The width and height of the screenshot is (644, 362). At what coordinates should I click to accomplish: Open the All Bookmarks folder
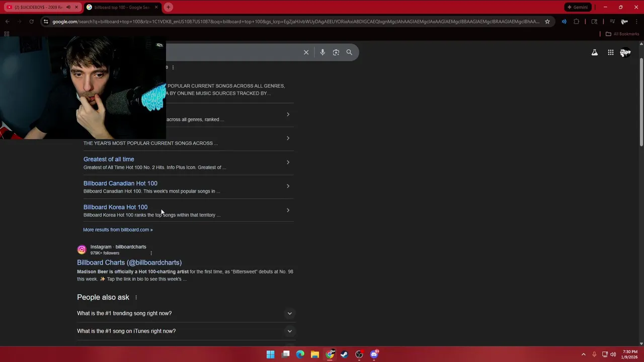[x=622, y=34]
